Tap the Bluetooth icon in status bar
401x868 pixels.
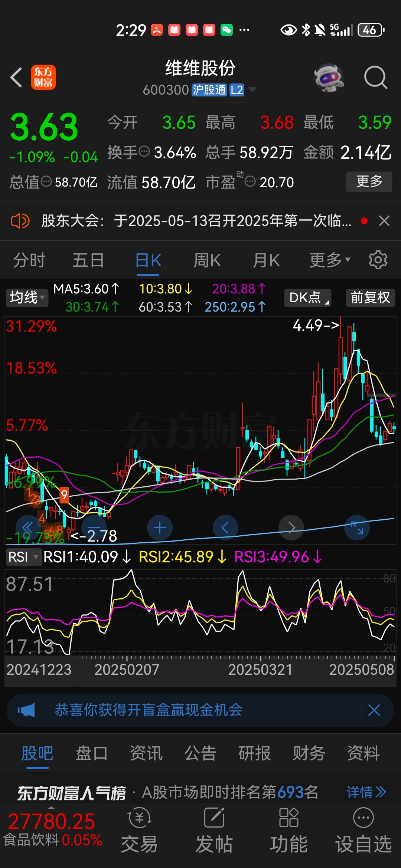tap(306, 30)
